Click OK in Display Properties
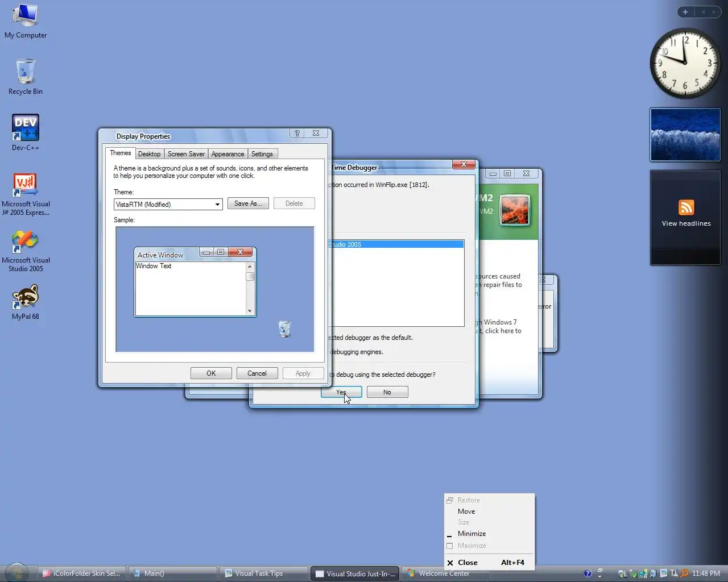The image size is (728, 582). [x=211, y=373]
